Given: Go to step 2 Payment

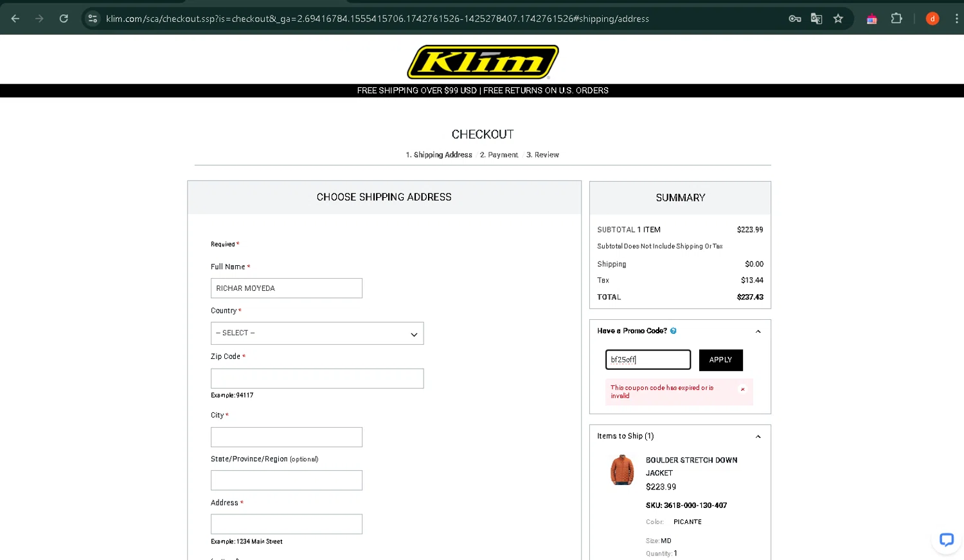Looking at the screenshot, I should tap(499, 155).
